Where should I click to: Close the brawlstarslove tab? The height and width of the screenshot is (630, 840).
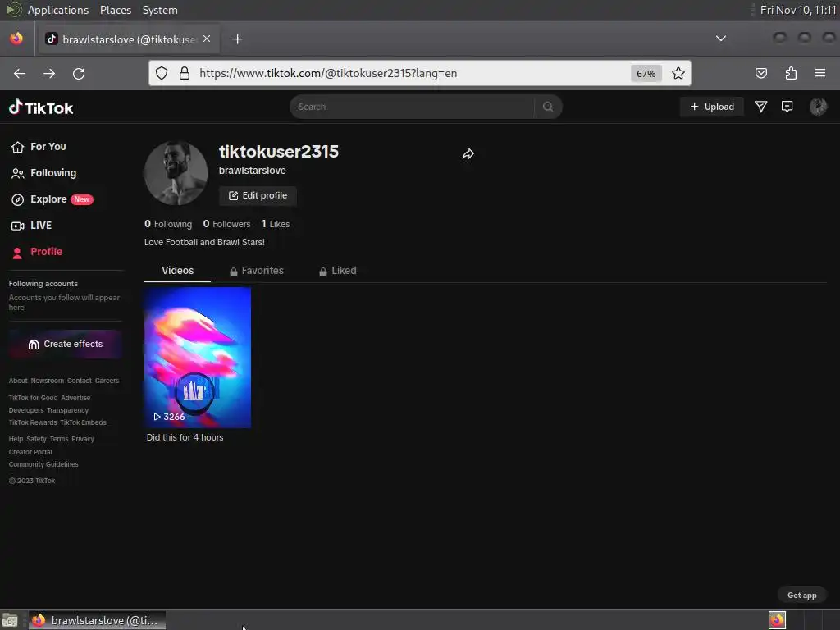coord(207,39)
